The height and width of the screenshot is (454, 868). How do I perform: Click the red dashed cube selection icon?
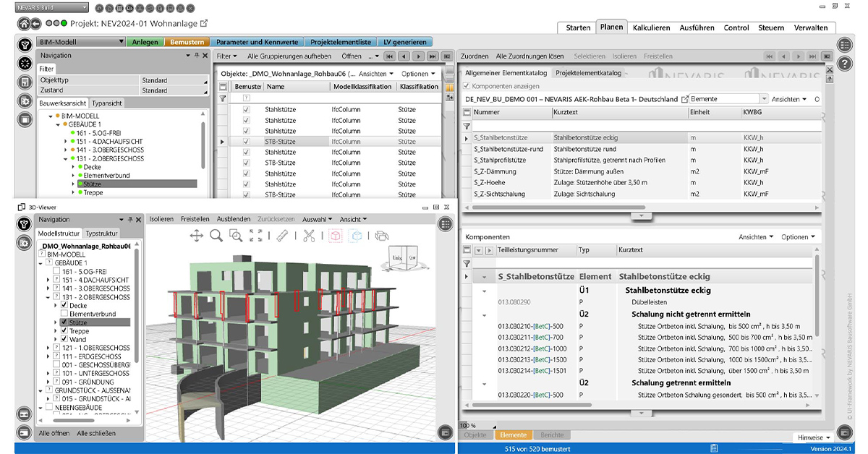[x=336, y=235]
